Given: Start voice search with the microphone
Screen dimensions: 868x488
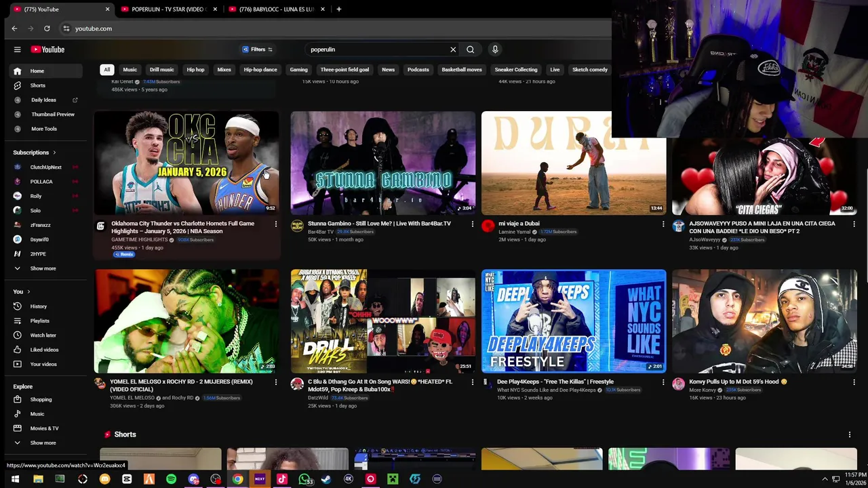Looking at the screenshot, I should click(495, 49).
